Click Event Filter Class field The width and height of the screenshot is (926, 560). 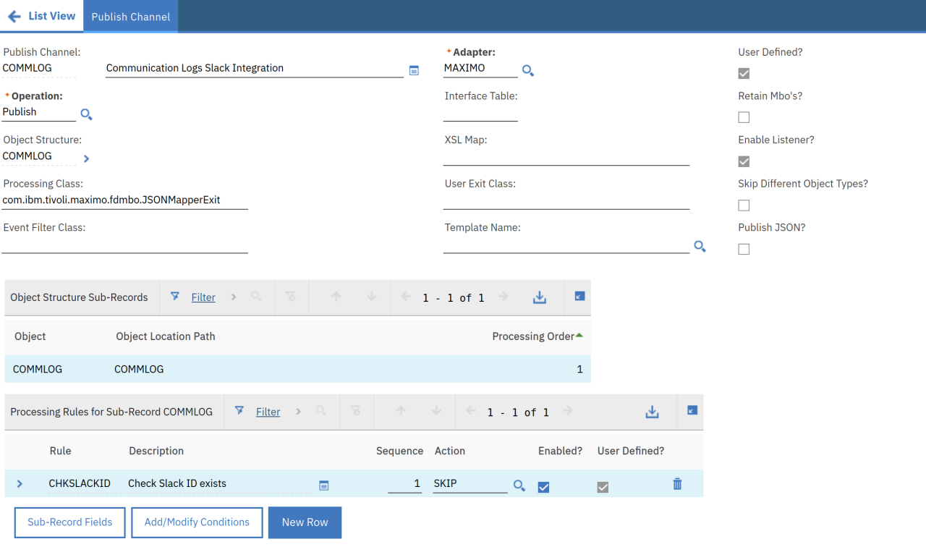(x=124, y=245)
